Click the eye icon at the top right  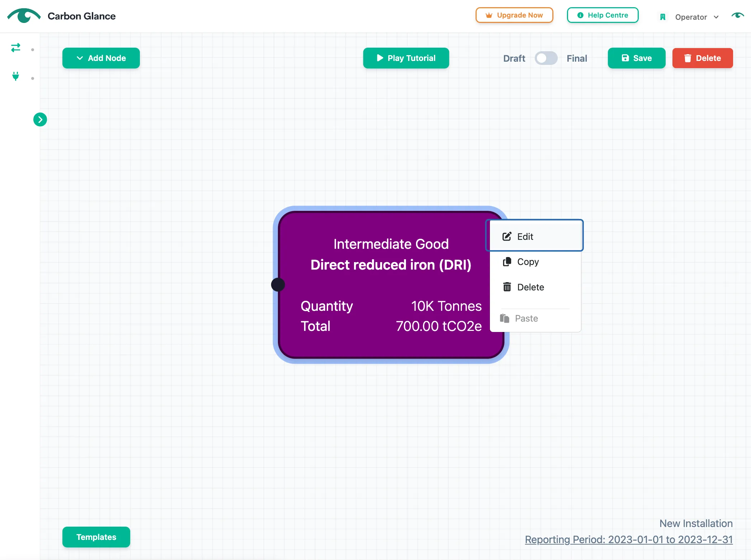(x=738, y=15)
